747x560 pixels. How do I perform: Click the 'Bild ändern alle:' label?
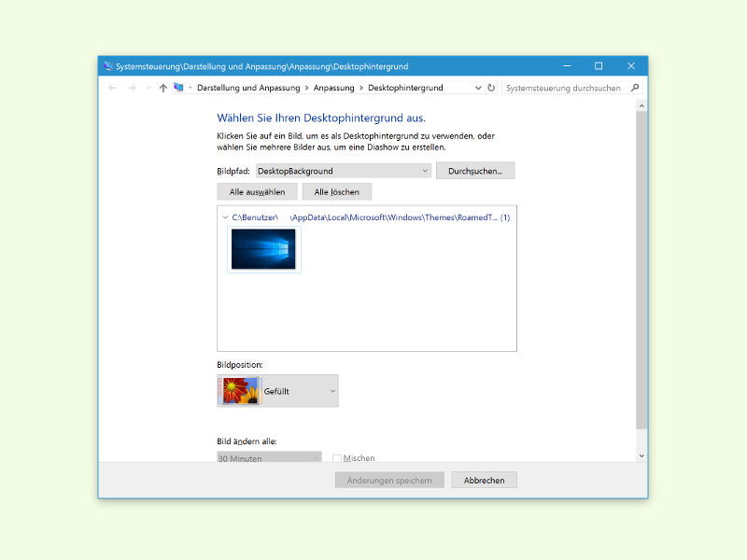pos(247,441)
